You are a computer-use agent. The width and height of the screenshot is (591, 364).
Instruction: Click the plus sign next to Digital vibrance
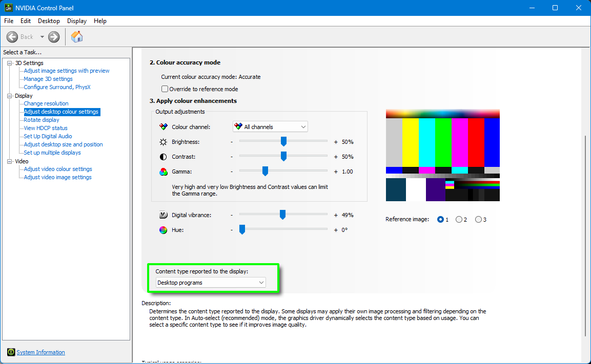point(336,215)
